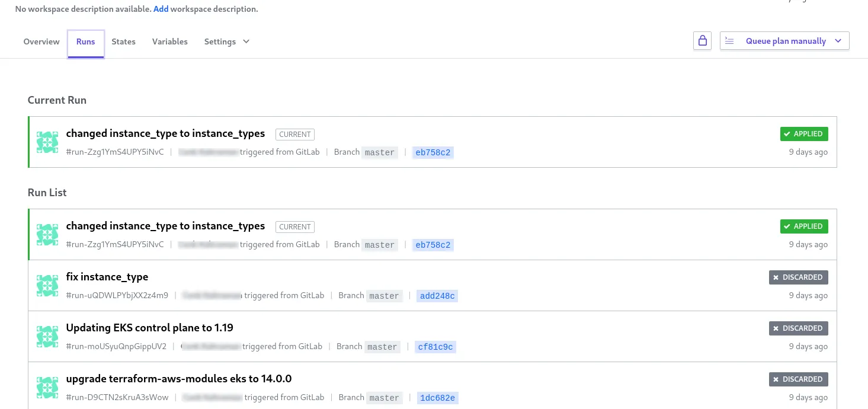Open commit link eb758c2 in Current Run
Screen dimensions: 868x409
click(x=433, y=152)
